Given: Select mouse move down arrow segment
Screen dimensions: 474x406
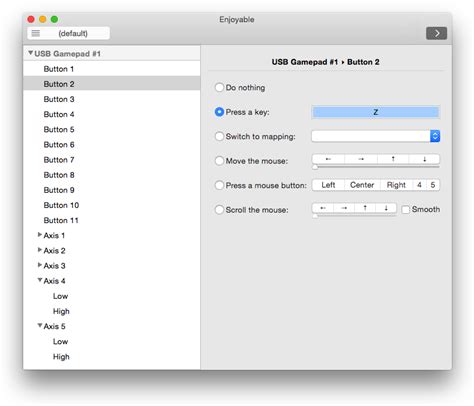Looking at the screenshot, I should coord(424,159).
